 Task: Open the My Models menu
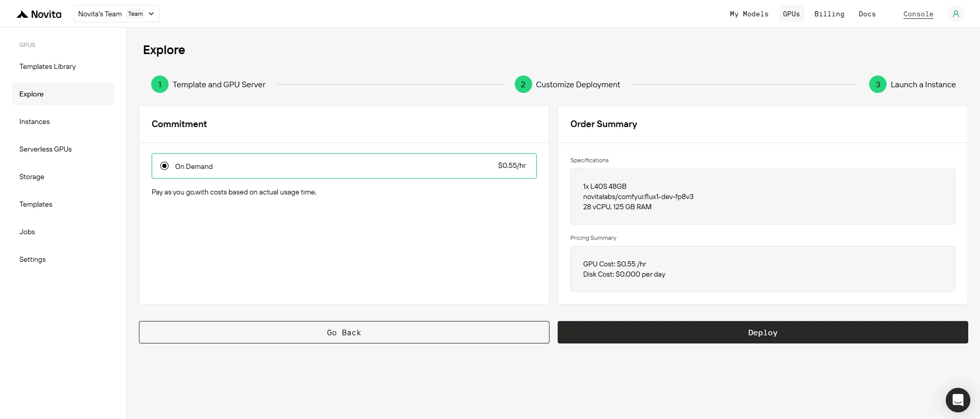pyautogui.click(x=749, y=14)
